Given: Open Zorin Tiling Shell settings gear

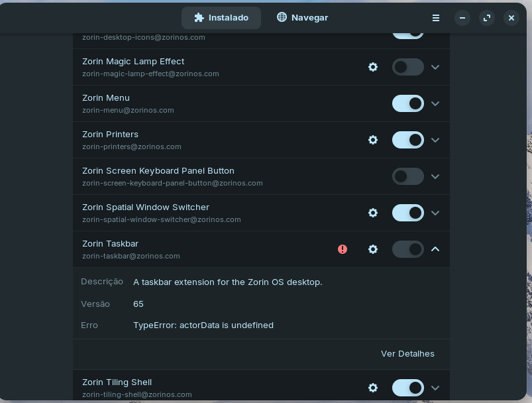Looking at the screenshot, I should (373, 388).
